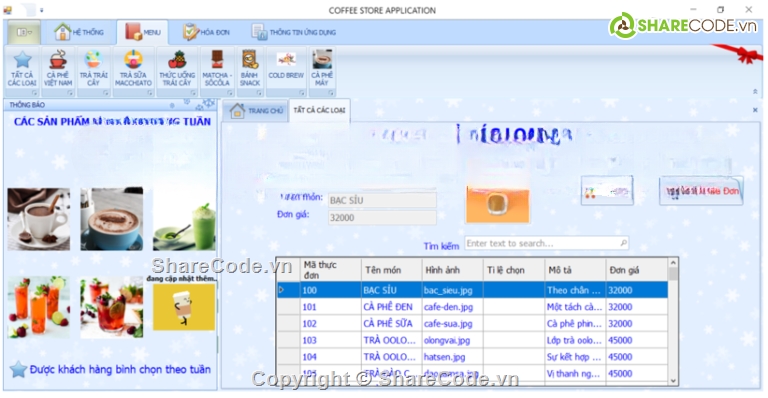
Task: Click the olongvai.jpg cell
Action: click(x=453, y=340)
